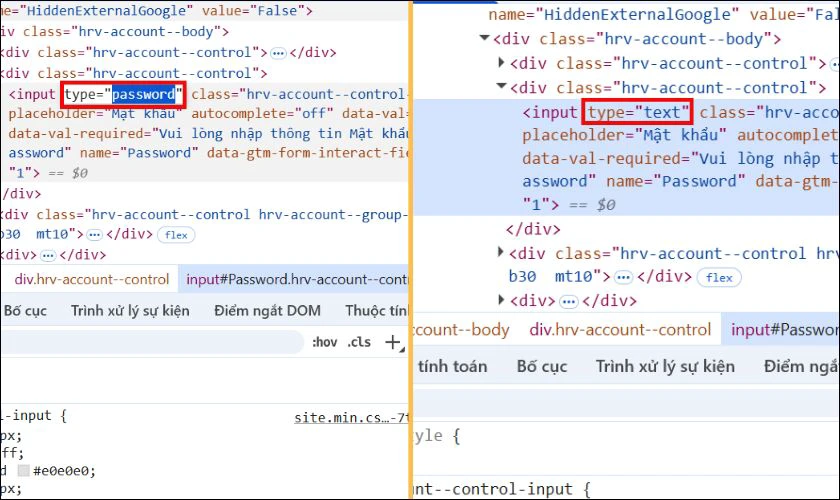Toggle the flex badge in the right pane
The height and width of the screenshot is (500, 840).
pos(718,278)
